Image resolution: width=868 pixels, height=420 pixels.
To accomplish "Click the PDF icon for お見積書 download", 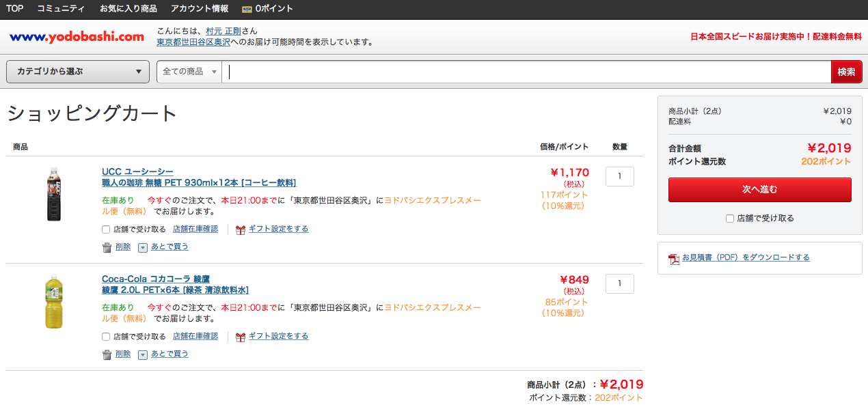I will [674, 258].
